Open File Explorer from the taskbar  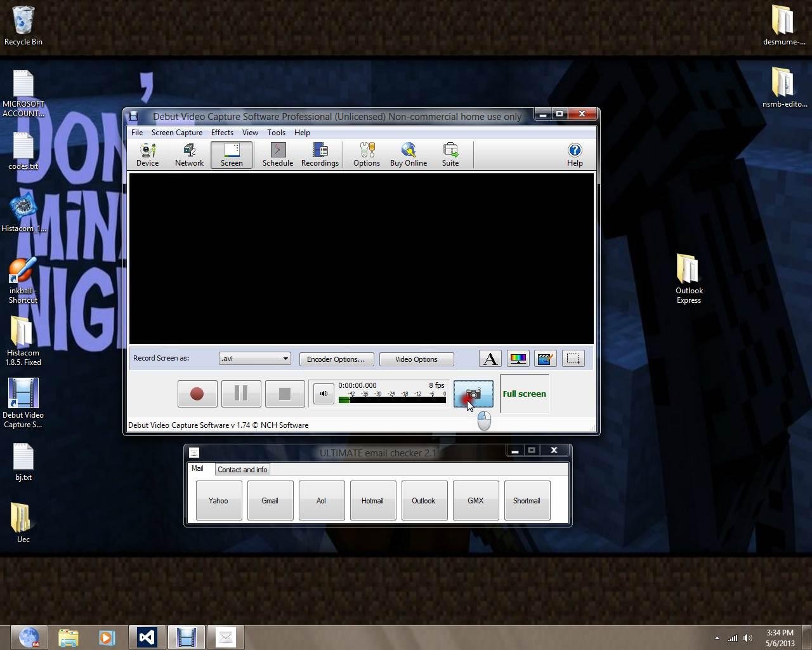pos(68,637)
